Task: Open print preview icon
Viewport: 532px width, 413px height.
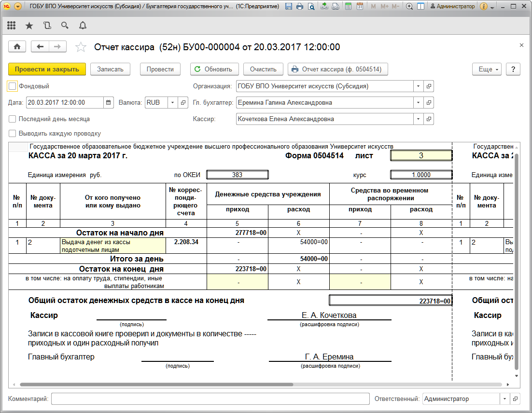Action: pyautogui.click(x=311, y=6)
